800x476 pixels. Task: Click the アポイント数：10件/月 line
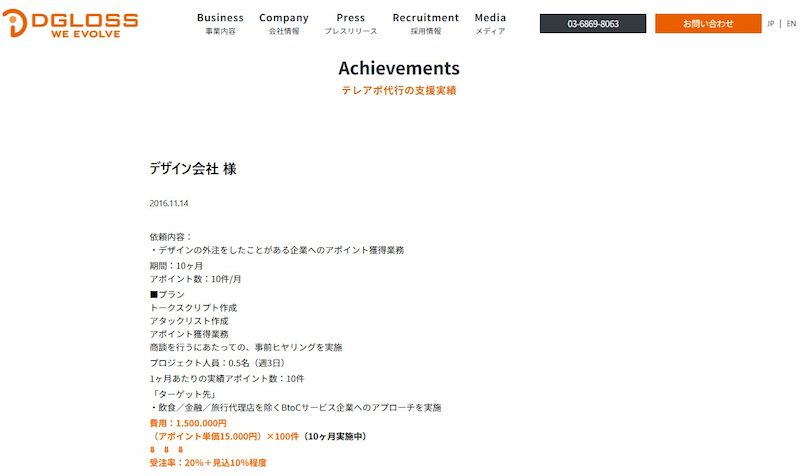point(195,279)
